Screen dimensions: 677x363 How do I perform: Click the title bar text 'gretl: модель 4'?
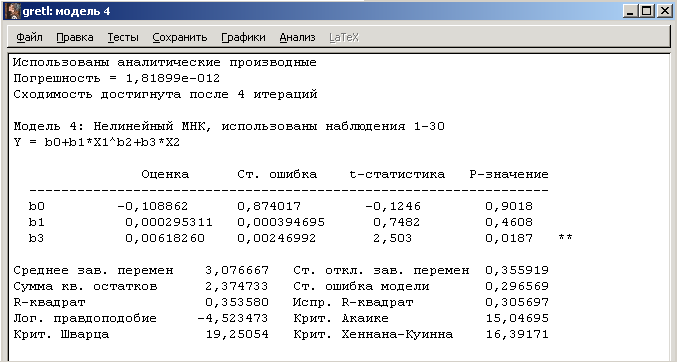(x=66, y=11)
